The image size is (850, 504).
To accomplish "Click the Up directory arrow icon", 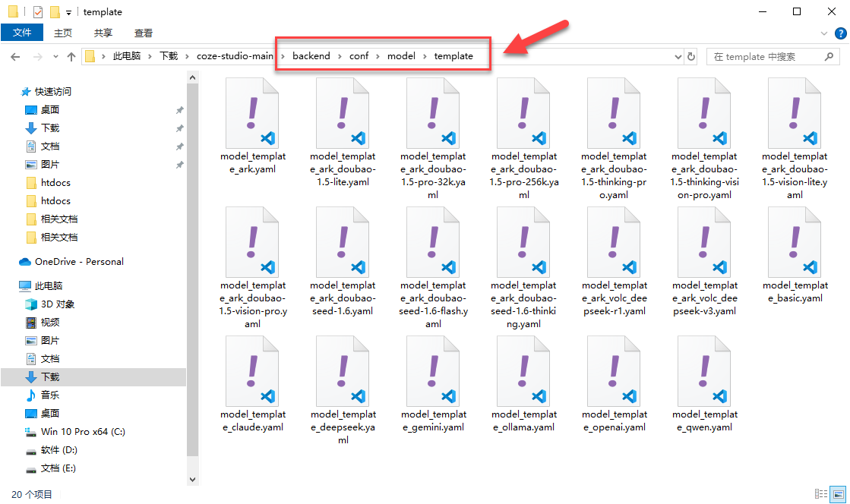I will point(71,56).
